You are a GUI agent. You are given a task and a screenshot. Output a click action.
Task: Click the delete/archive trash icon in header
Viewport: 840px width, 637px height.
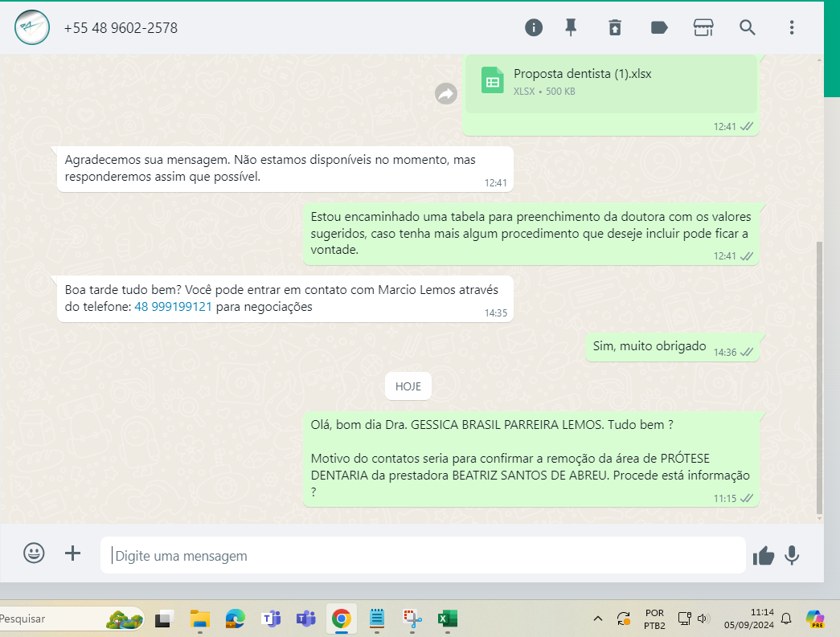(x=615, y=27)
